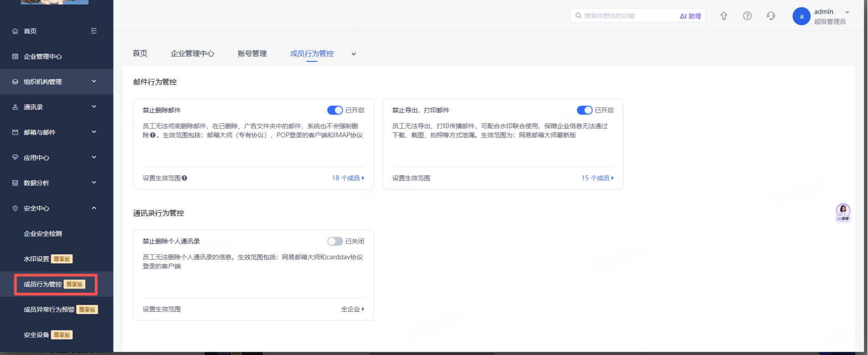Click AI 助理 button in search bar
868x355 pixels.
tap(691, 16)
